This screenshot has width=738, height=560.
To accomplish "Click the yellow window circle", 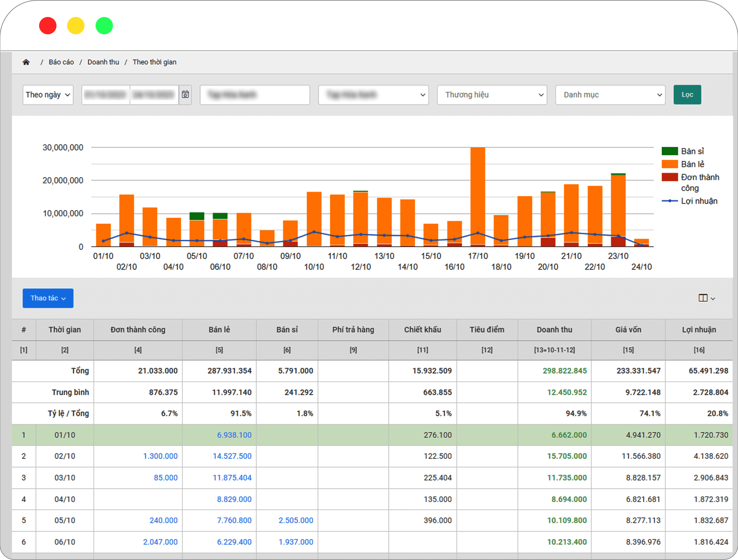I will 76,26.
